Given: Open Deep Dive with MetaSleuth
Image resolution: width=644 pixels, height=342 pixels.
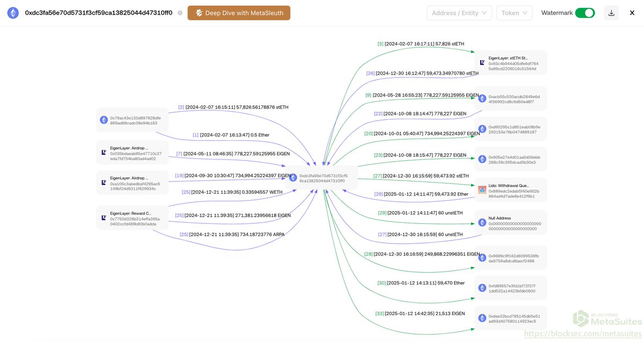Looking at the screenshot, I should tap(239, 13).
